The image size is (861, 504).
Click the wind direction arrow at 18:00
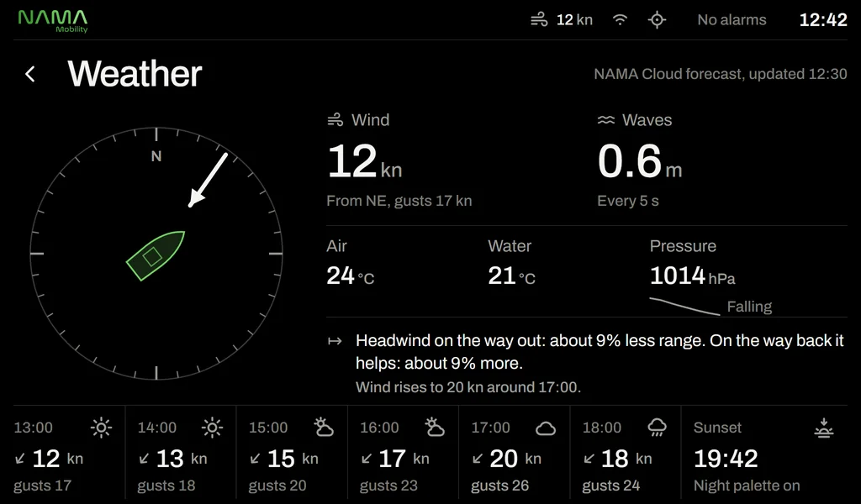(589, 459)
